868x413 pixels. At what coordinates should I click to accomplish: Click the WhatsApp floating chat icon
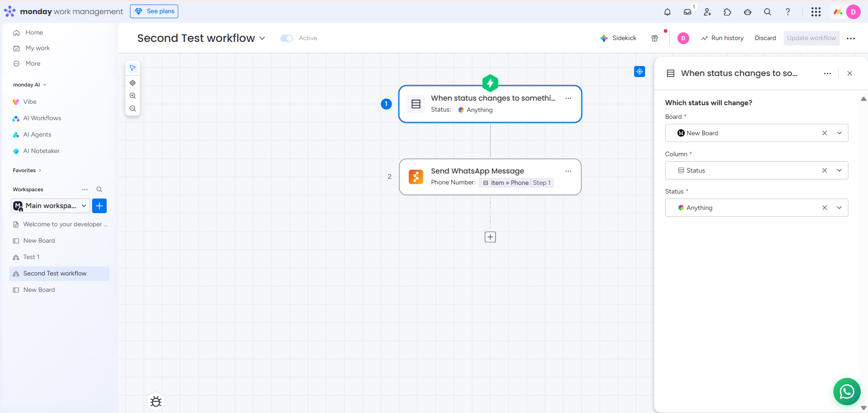coord(847,391)
